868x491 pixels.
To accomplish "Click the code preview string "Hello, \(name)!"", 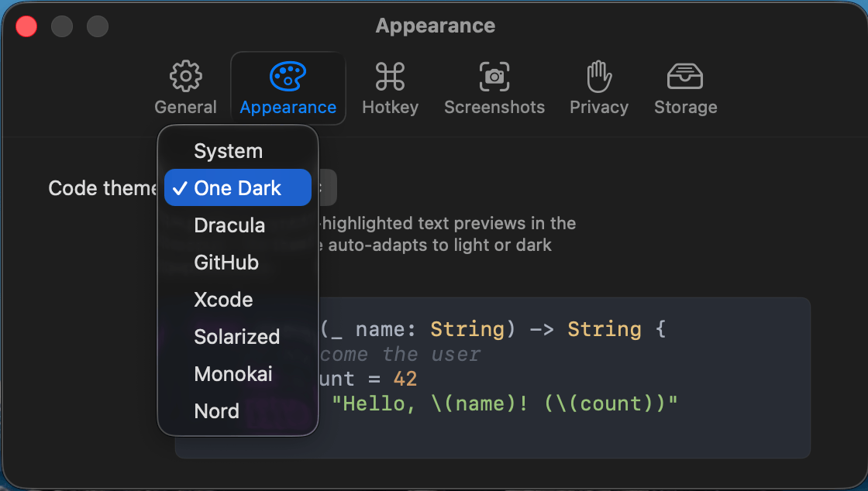I will 430,403.
